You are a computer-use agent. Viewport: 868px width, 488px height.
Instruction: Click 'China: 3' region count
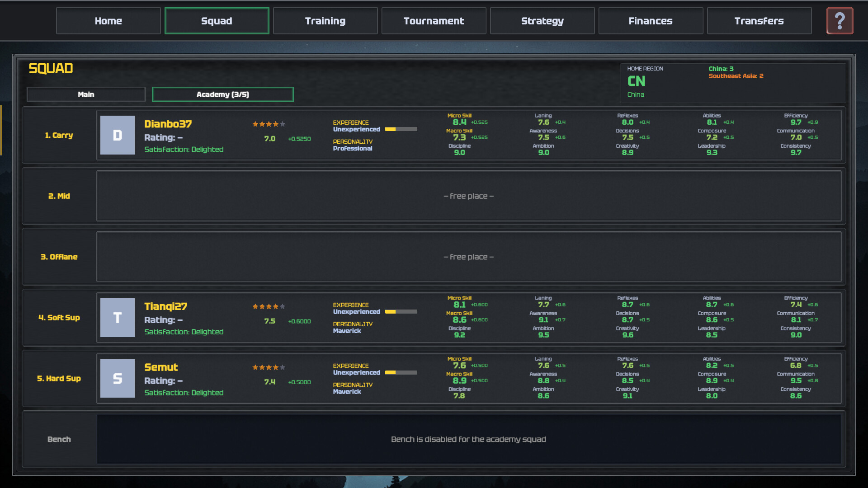tap(721, 69)
